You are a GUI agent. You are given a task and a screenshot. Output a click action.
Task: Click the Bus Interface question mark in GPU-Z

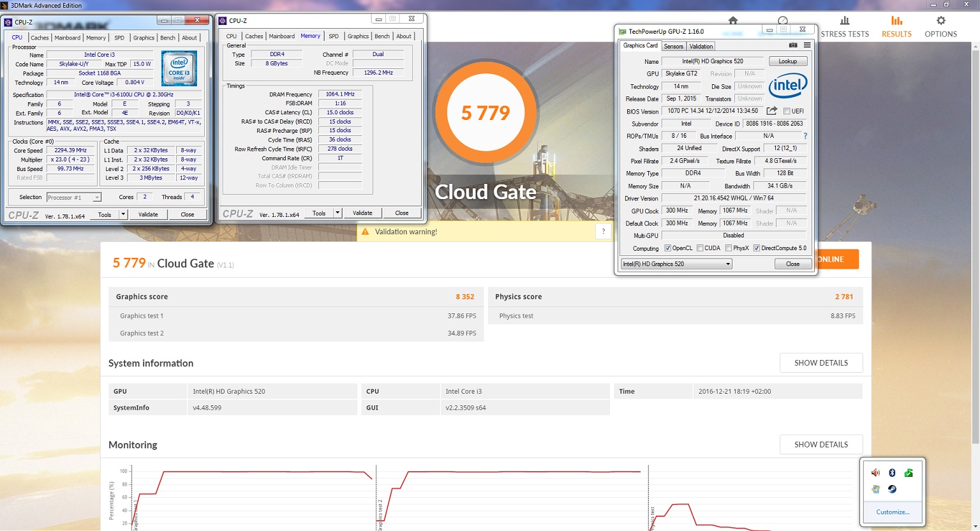coord(805,136)
